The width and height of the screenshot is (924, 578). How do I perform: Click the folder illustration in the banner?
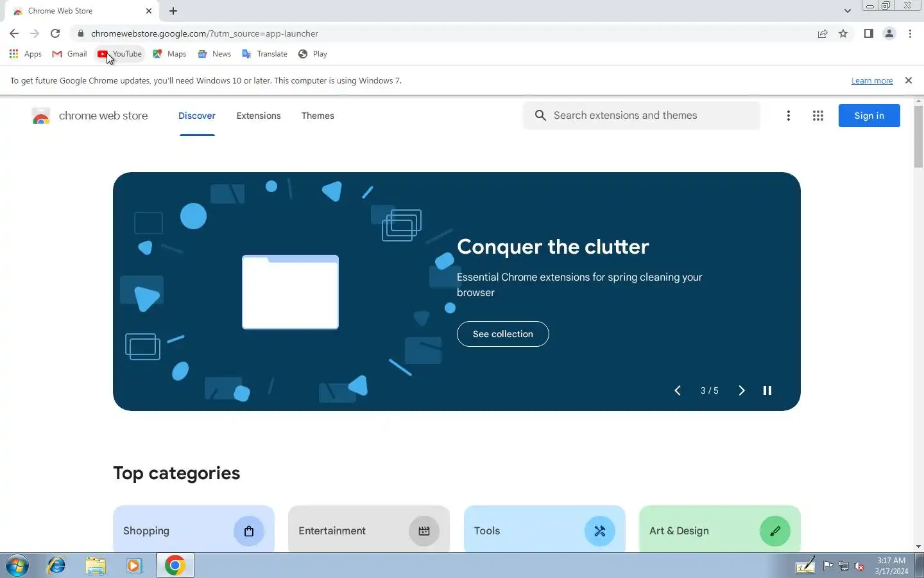290,292
